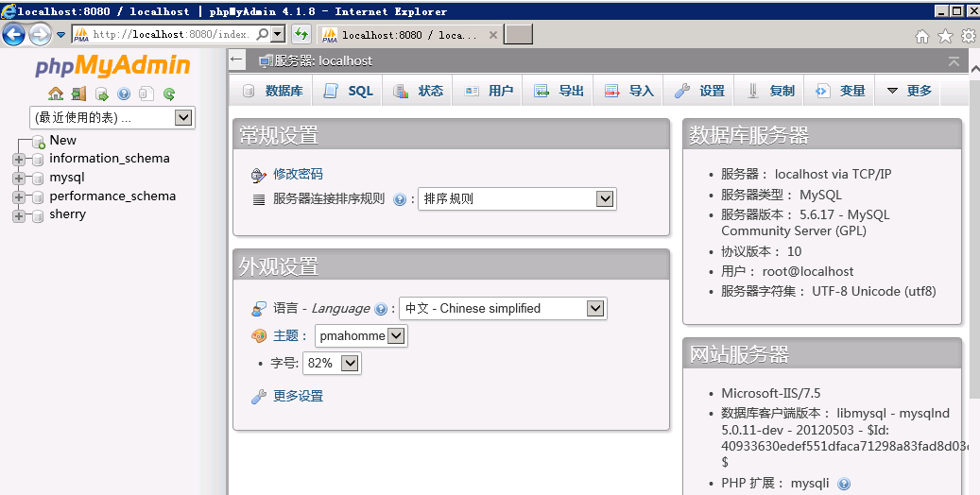Open the 数据库 tab
This screenshot has height=495, width=980.
[x=272, y=92]
